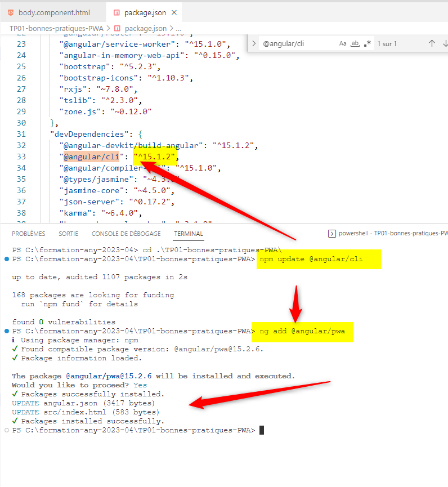
Task: Open the body.component.html editor tab
Action: pos(53,13)
